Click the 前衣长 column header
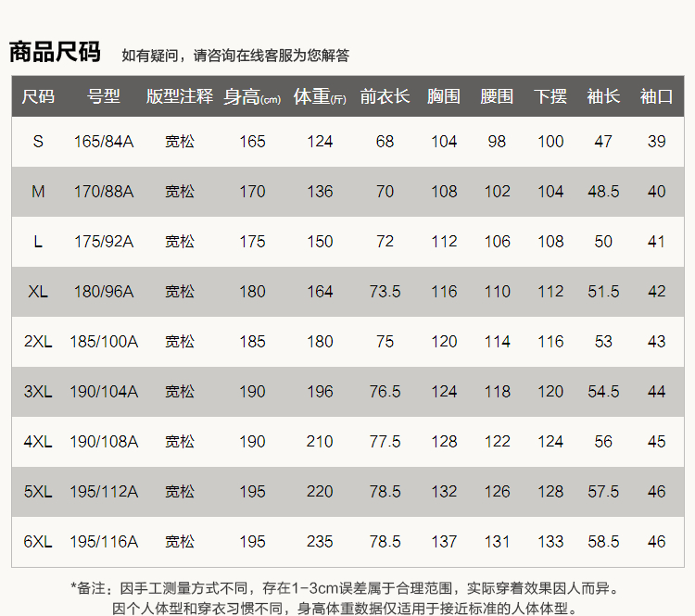 [x=385, y=96]
